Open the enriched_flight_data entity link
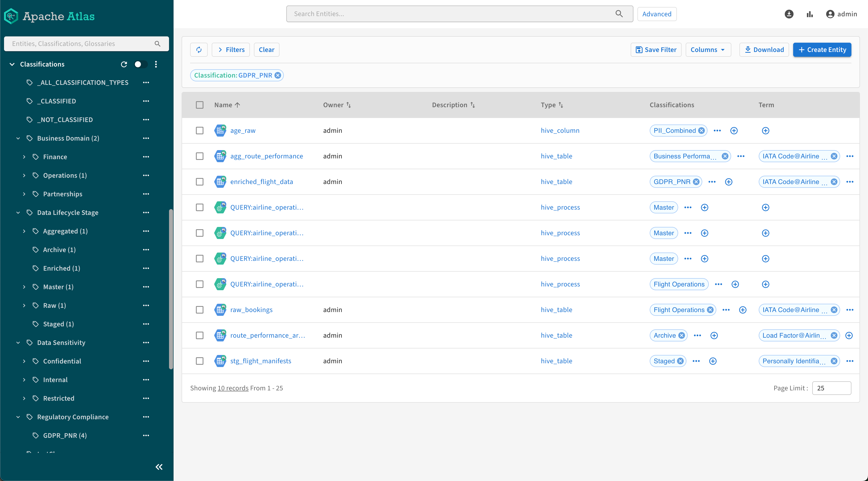The image size is (868, 481). [261, 182]
